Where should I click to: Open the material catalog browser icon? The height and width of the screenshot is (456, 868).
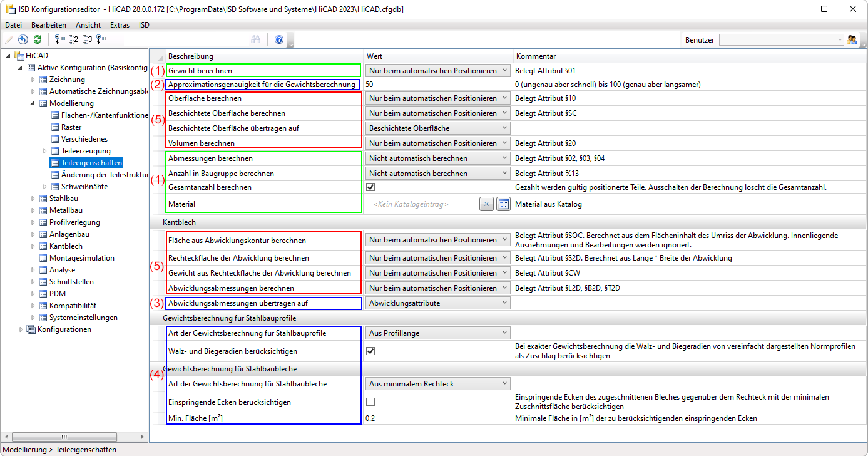[503, 204]
